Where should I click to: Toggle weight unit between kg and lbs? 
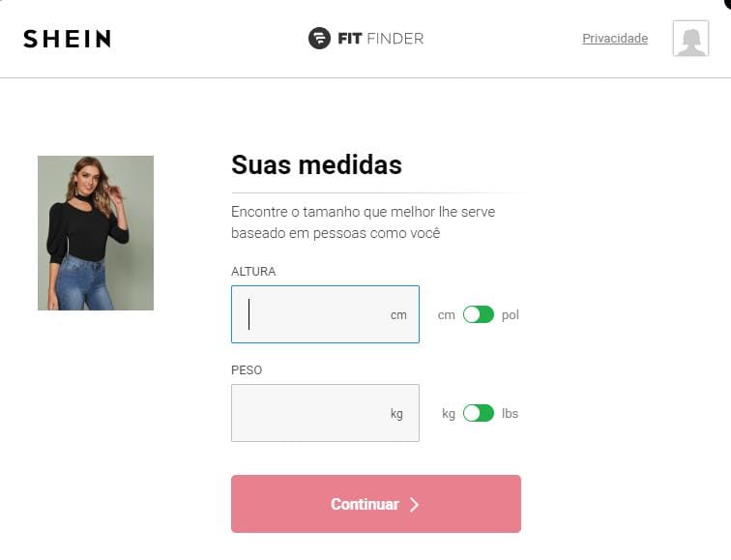point(479,413)
